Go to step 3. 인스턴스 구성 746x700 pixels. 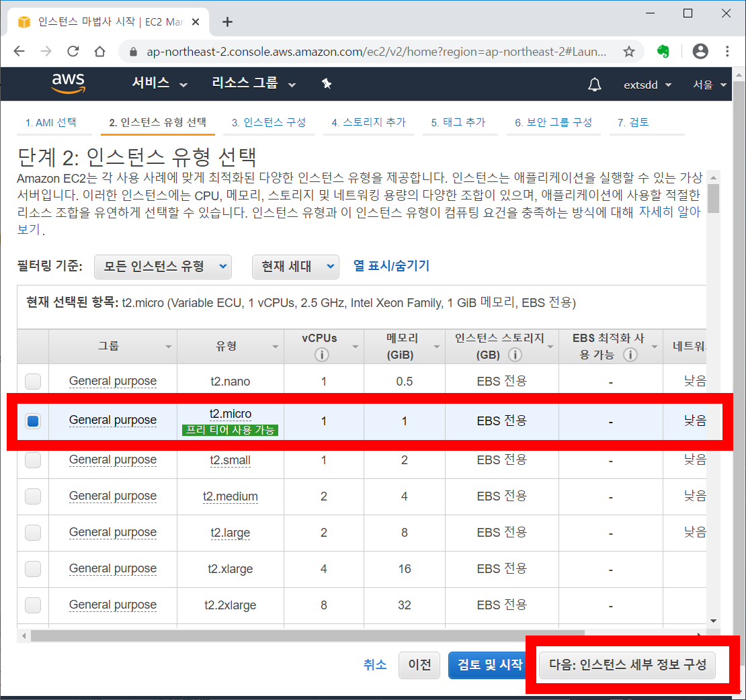pyautogui.click(x=269, y=123)
